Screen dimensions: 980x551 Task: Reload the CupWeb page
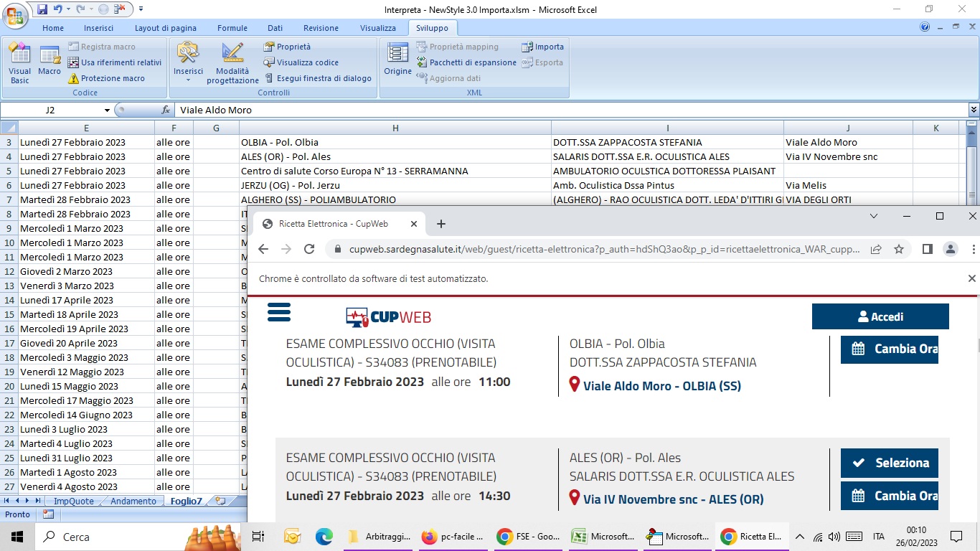pyautogui.click(x=309, y=249)
